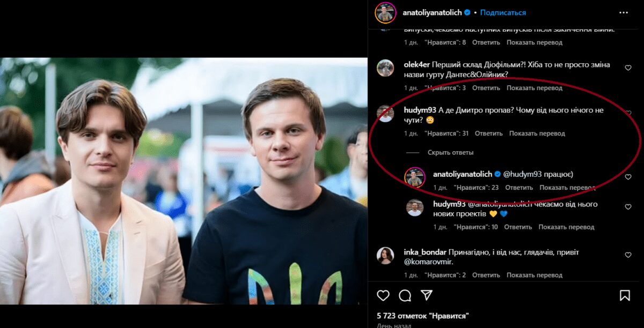Show translation of olek4er's comment
This screenshot has height=328, width=644.
coord(535,88)
